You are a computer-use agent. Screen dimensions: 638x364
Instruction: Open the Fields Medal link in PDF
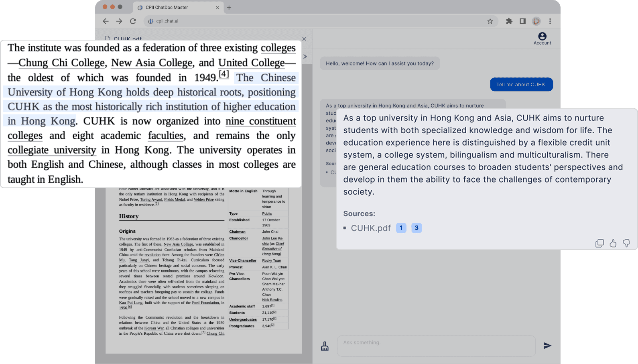point(175,199)
